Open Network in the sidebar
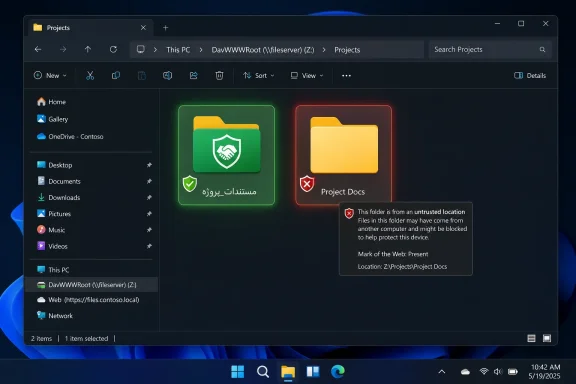This screenshot has width=576, height=384. (55, 316)
